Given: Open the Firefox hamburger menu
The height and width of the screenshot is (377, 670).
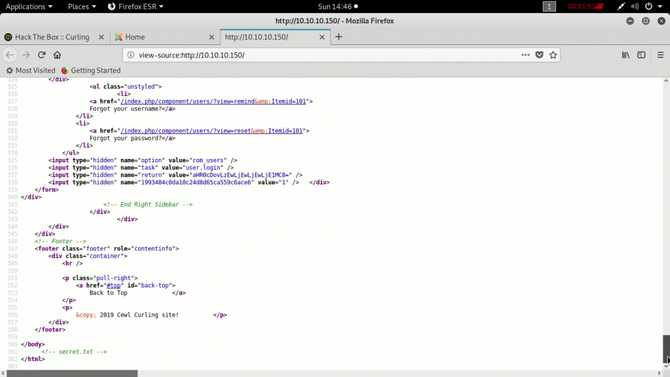Looking at the screenshot, I should click(x=660, y=55).
